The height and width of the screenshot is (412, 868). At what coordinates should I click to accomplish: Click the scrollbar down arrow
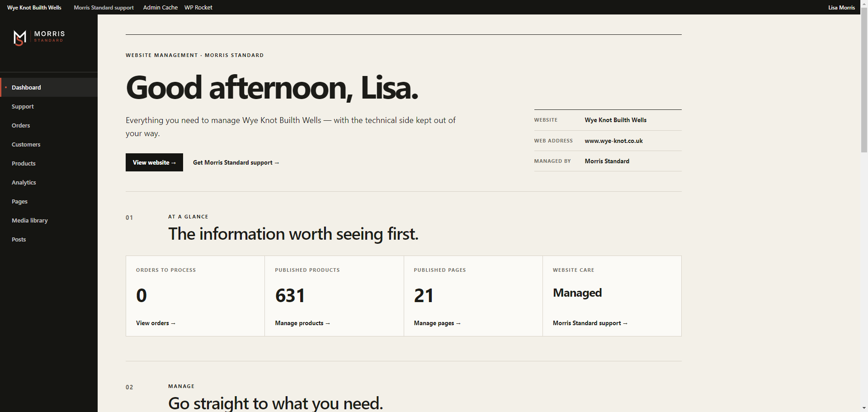click(864, 408)
